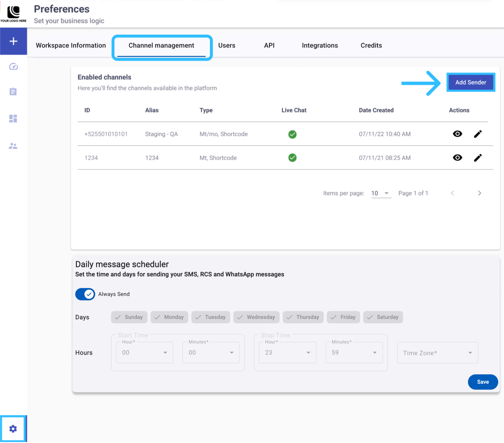This screenshot has width=504, height=443.
Task: Toggle the Sunday day chip
Action: coord(129,317)
